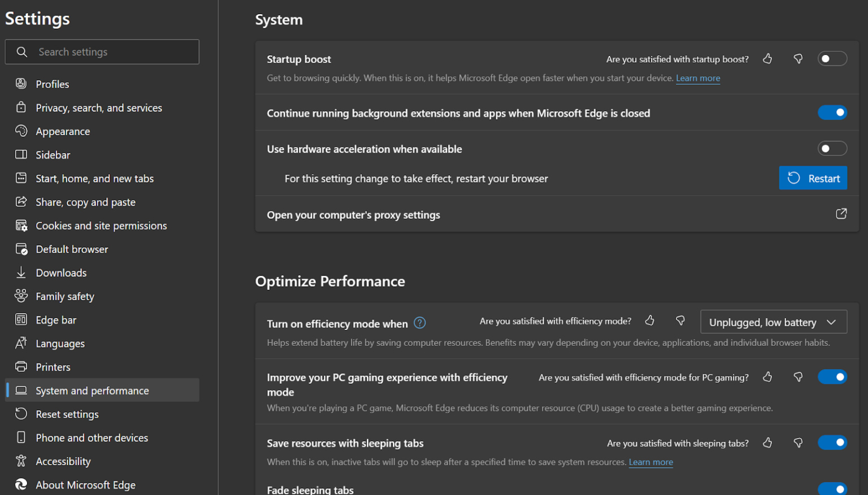
Task: Enable Startup boost
Action: coord(832,58)
